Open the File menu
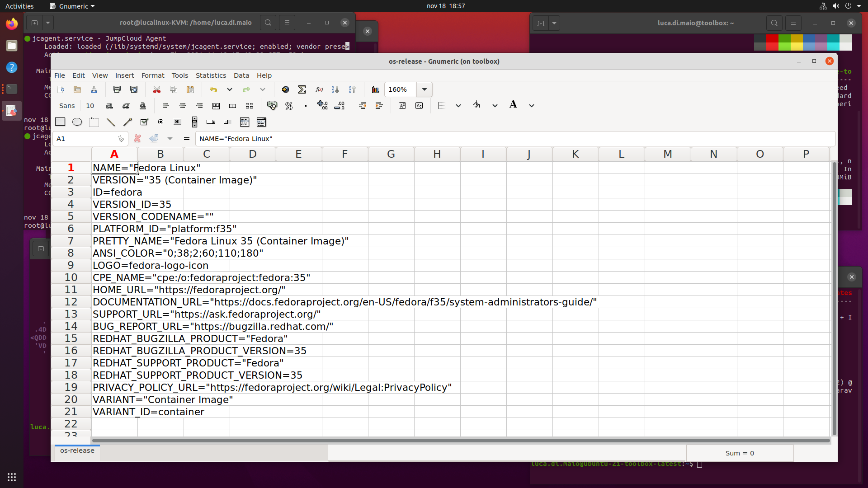The height and width of the screenshot is (488, 868). (60, 75)
